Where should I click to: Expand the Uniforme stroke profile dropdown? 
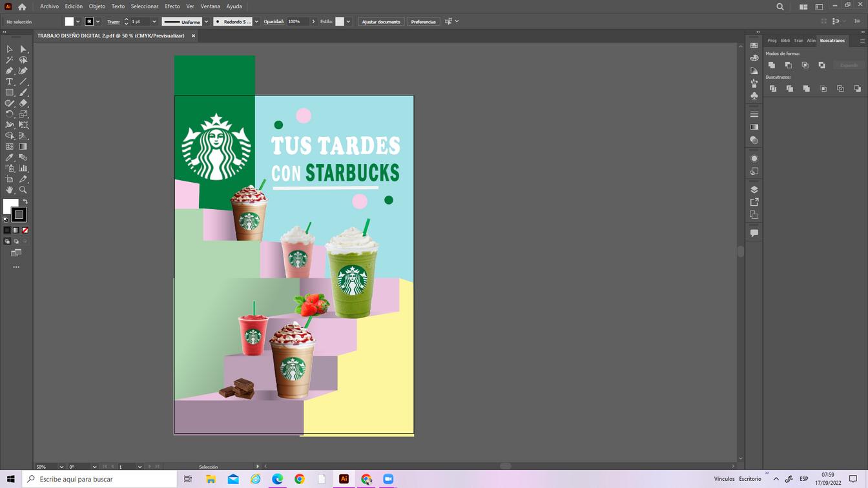207,22
